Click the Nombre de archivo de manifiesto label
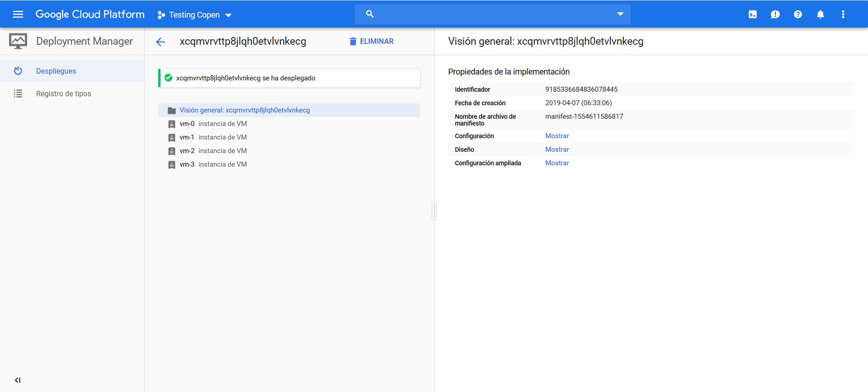 click(486, 120)
